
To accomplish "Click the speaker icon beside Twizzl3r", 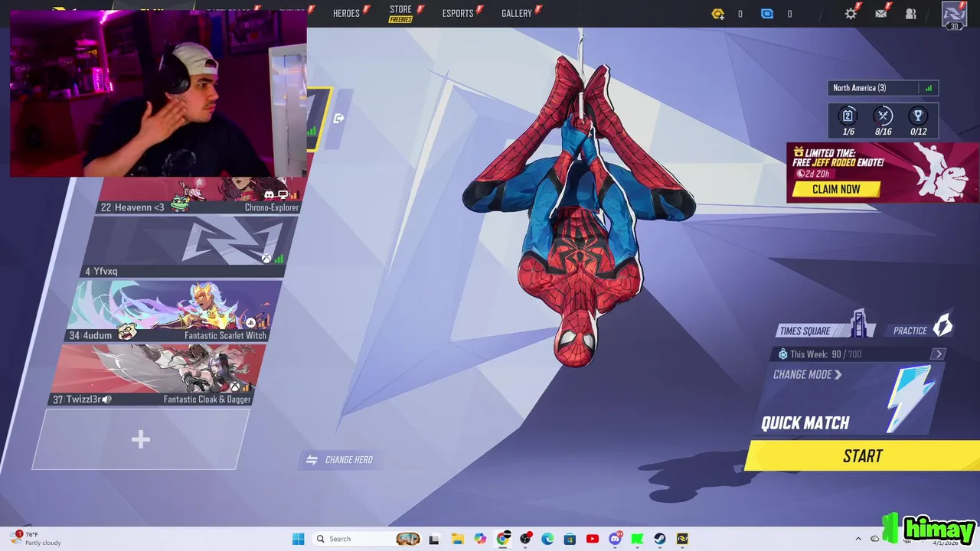I will point(107,399).
